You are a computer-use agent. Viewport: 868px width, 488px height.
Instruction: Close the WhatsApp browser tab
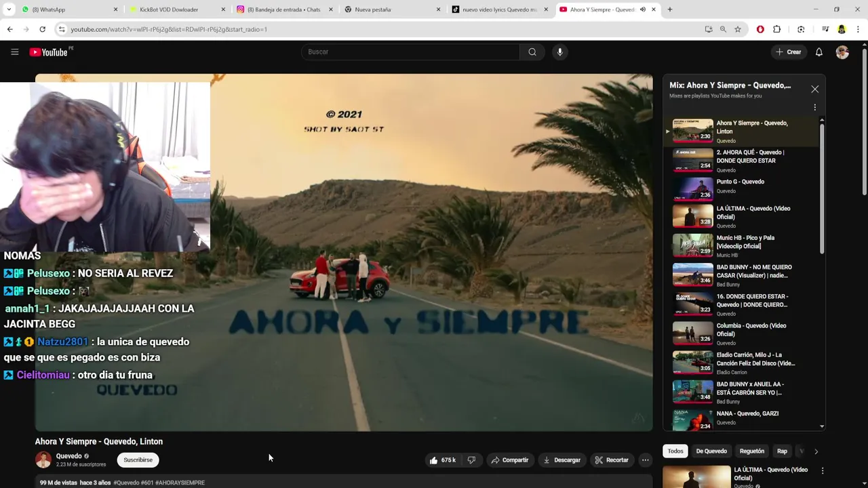[115, 9]
